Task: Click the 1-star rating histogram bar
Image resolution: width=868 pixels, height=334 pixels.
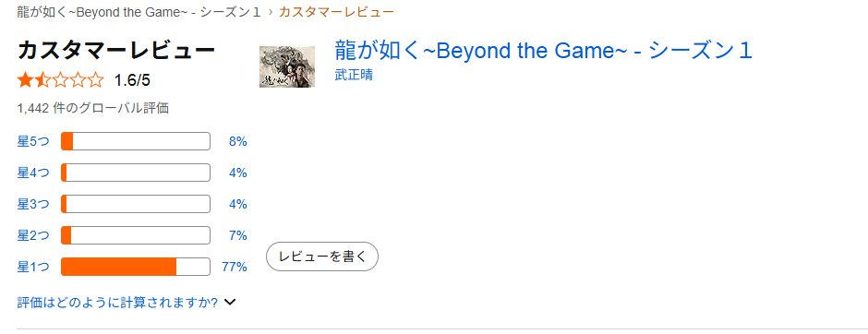Action: [136, 267]
